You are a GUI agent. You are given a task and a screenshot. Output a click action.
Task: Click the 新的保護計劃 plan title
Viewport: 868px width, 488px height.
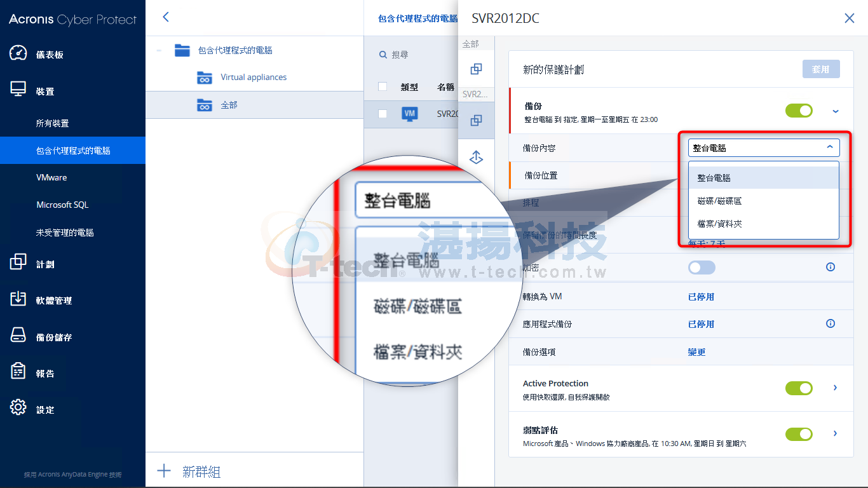point(553,70)
